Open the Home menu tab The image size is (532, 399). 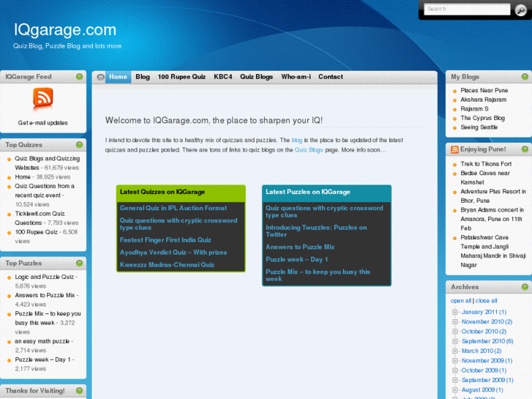[118, 77]
